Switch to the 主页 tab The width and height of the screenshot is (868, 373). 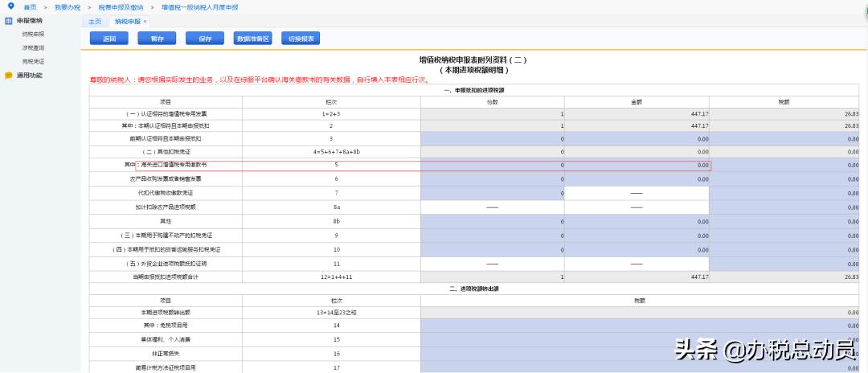95,22
